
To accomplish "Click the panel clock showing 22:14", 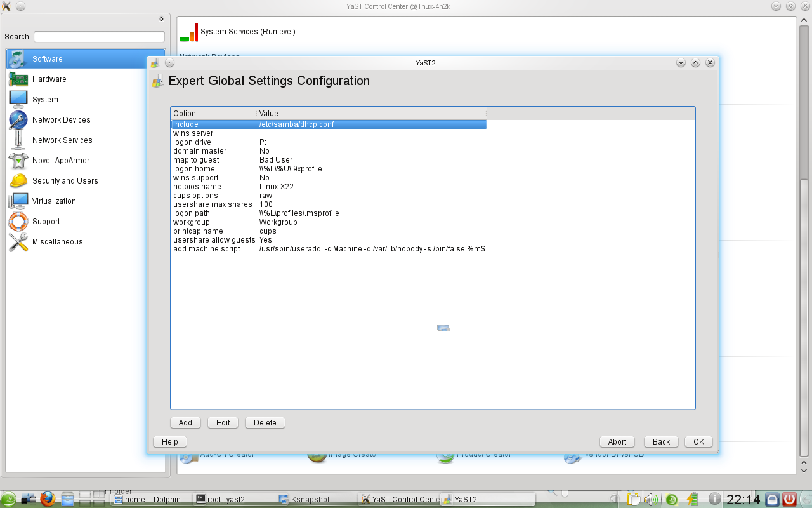I will pos(743,499).
